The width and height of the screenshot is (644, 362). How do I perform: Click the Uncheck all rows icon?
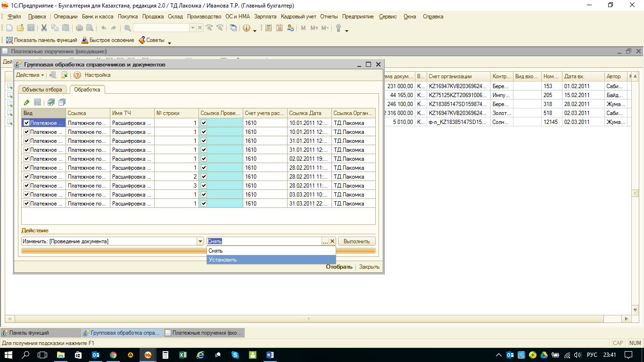[x=62, y=102]
